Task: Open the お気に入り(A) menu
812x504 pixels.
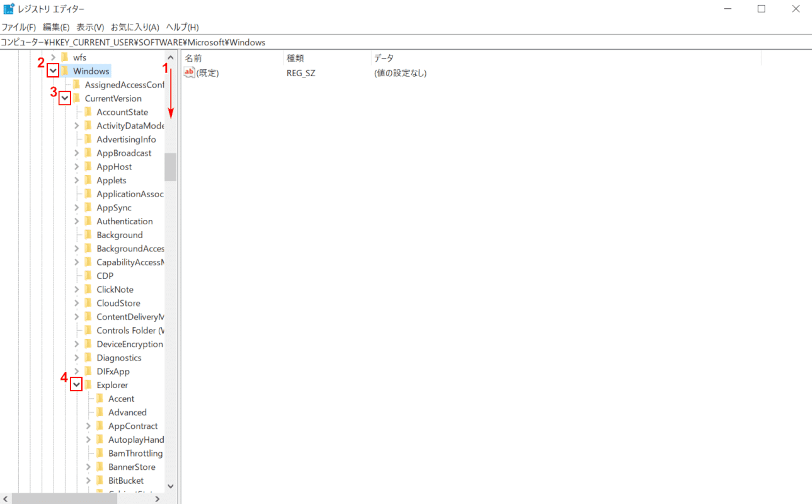Action: (135, 27)
